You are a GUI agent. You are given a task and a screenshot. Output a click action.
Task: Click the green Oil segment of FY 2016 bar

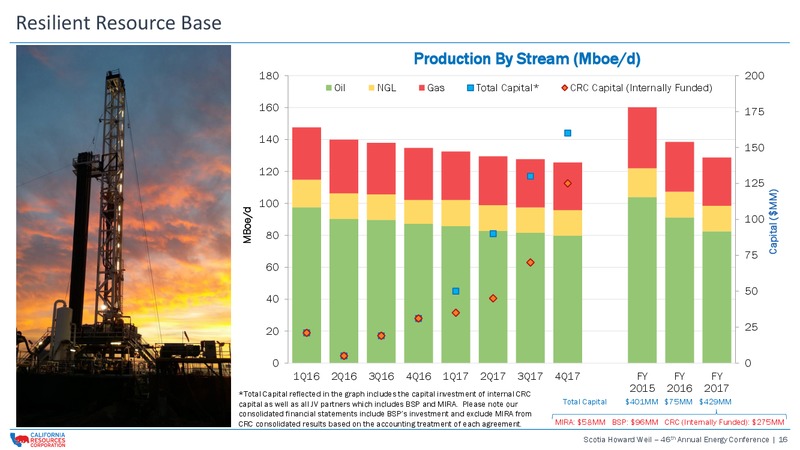click(680, 290)
